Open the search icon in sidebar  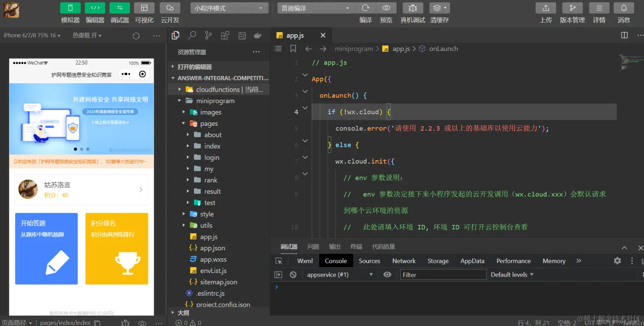tap(192, 35)
